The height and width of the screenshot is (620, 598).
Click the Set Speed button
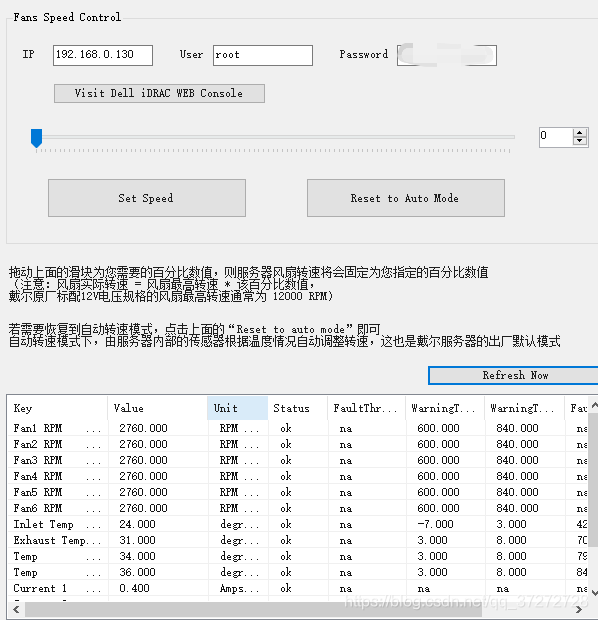click(147, 198)
